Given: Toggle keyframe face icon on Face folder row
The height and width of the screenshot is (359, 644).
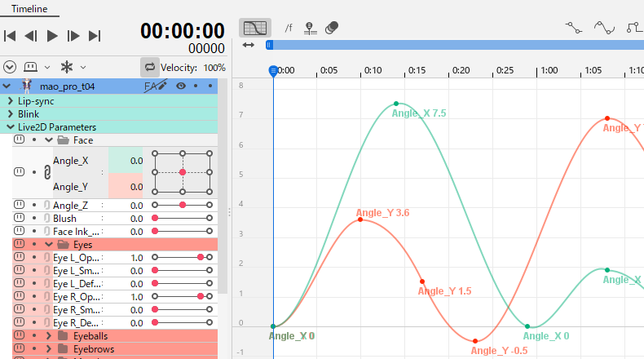Looking at the screenshot, I should pos(19,140).
